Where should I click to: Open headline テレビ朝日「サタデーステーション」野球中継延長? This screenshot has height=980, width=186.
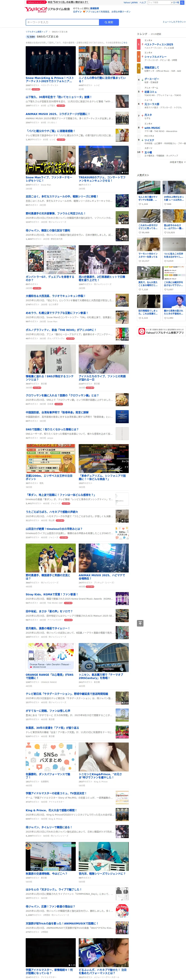(67, 694)
